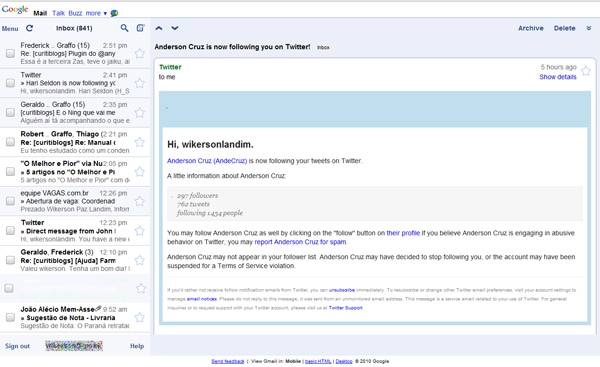Select checkbox for João Alécio email
This screenshot has width=600, height=367.
10,317
